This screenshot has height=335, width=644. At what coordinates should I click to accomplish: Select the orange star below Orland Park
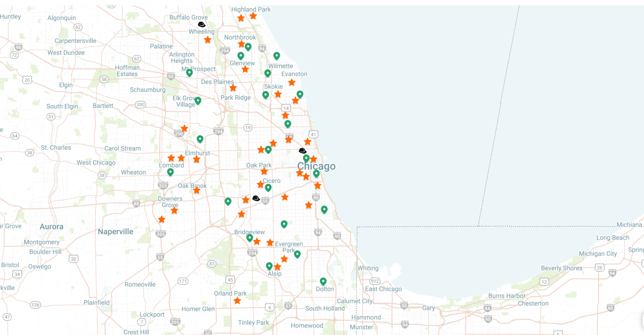(237, 301)
